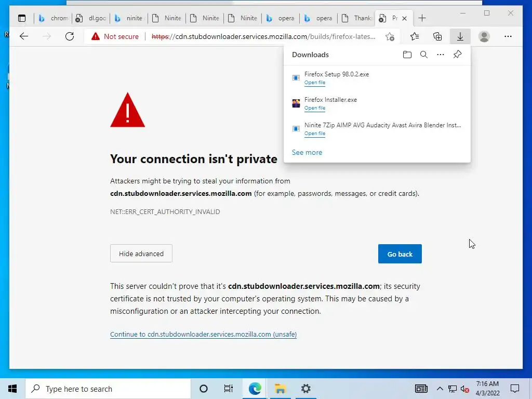Open the user profile avatar
Image resolution: width=532 pixels, height=399 pixels.
(x=484, y=36)
